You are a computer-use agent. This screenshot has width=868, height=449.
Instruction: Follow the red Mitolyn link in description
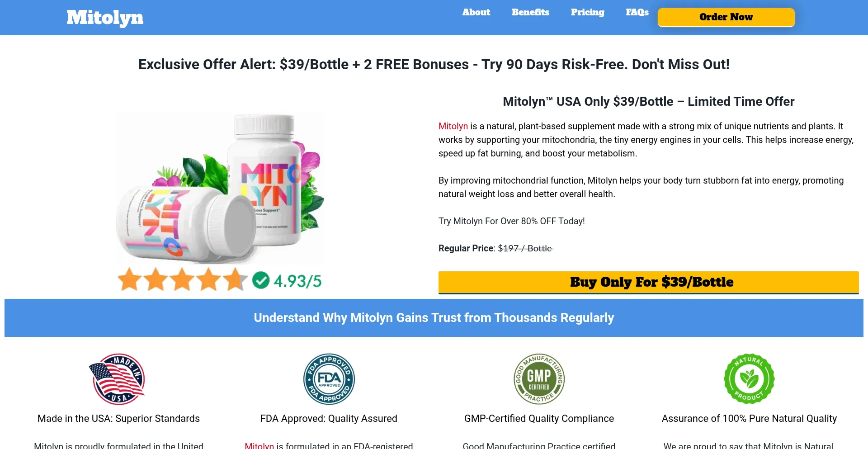point(453,126)
